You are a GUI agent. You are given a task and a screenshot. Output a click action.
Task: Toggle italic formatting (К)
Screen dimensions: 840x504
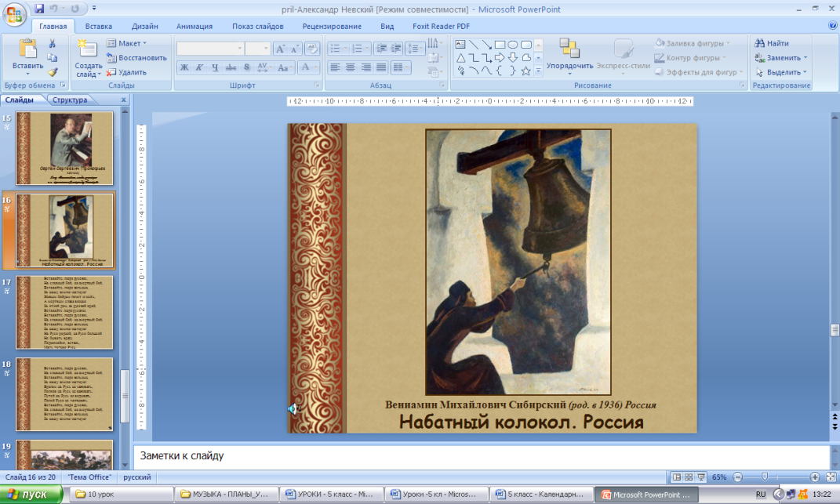[199, 67]
